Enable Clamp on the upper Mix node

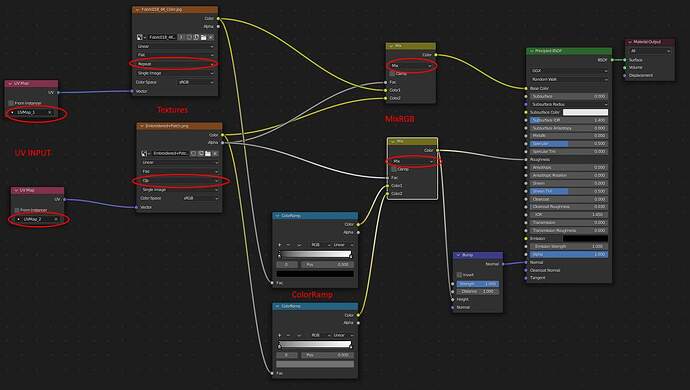coord(392,74)
